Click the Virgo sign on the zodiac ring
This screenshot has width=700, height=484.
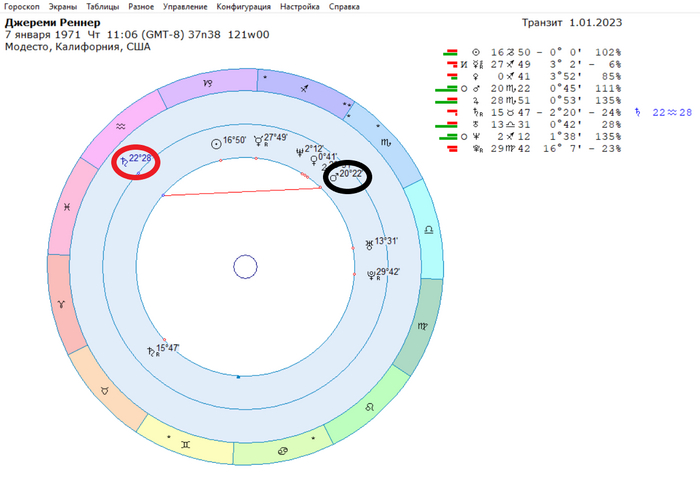[422, 326]
